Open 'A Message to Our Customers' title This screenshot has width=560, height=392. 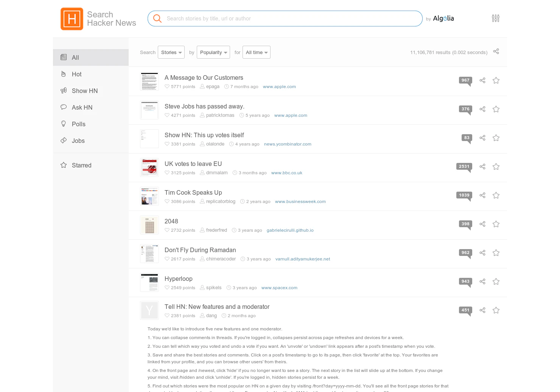204,77
